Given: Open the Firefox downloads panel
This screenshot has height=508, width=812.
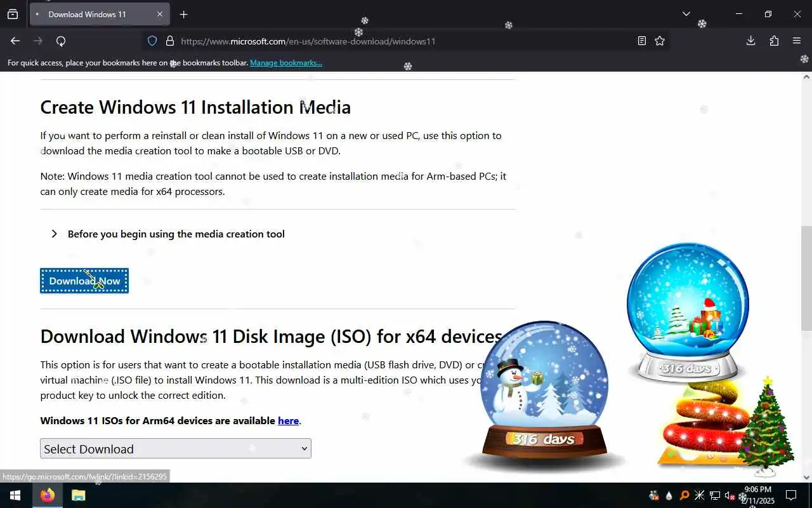Looking at the screenshot, I should tap(750, 41).
